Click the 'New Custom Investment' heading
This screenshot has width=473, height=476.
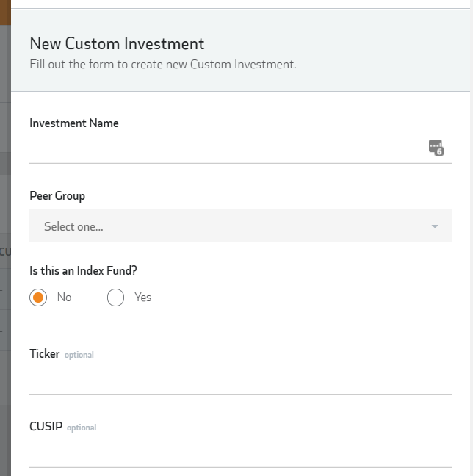coord(117,44)
